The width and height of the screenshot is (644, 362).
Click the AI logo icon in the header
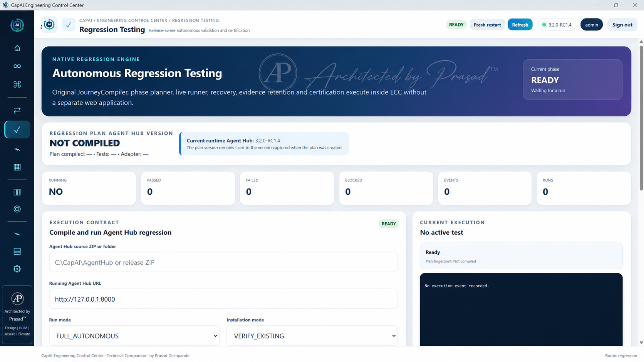[x=49, y=25]
